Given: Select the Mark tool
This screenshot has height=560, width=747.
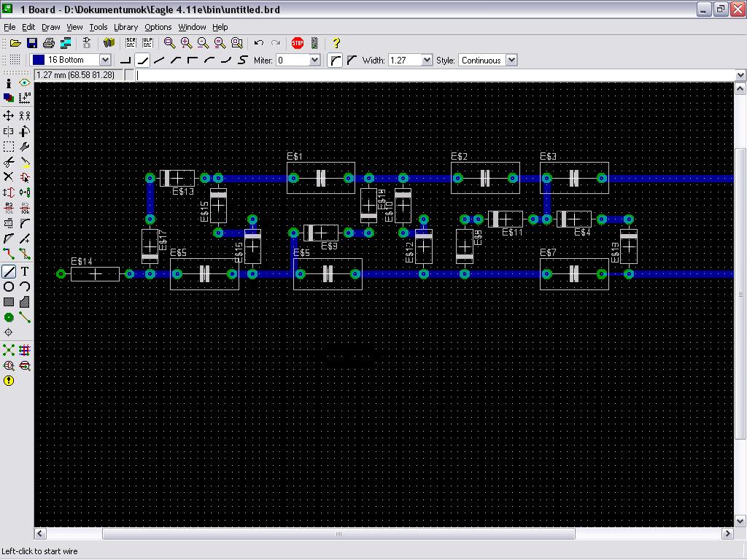Looking at the screenshot, I should pos(25,98).
